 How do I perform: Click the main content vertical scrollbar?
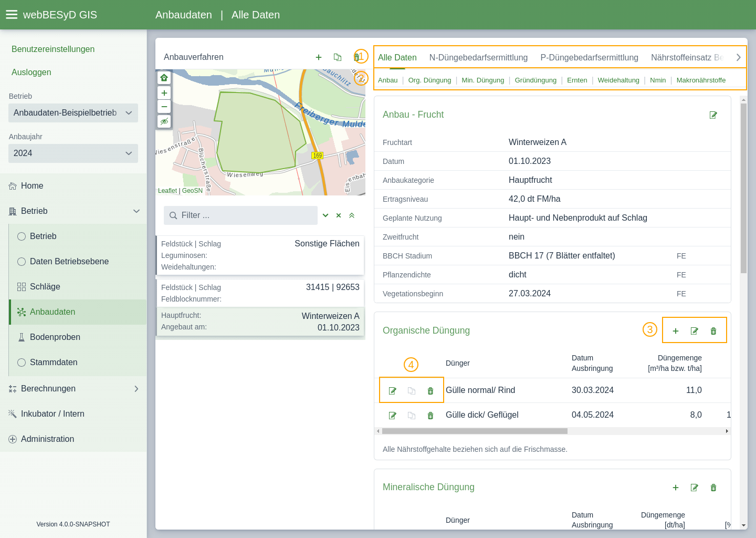743,188
